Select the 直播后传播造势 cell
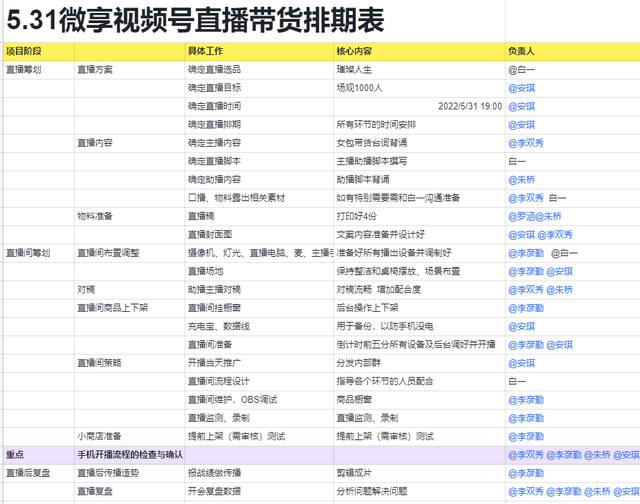640x504 pixels. [129, 473]
